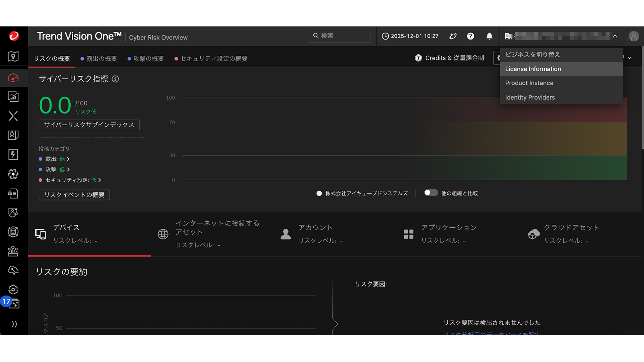Viewport: 644px width, 362px height.
Task: Click the Credits & 従量課金制 icon
Action: [418, 58]
